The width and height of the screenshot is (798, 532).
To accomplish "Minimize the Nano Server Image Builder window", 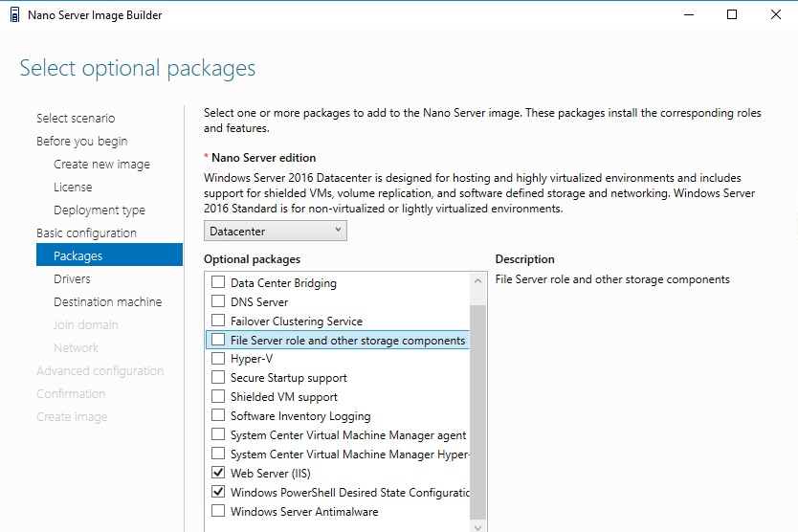I will 689,14.
